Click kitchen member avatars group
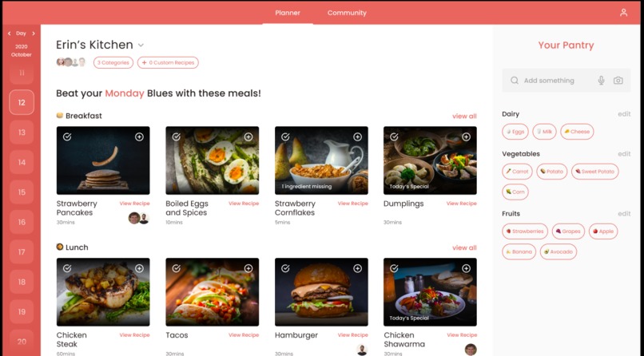 [71, 62]
